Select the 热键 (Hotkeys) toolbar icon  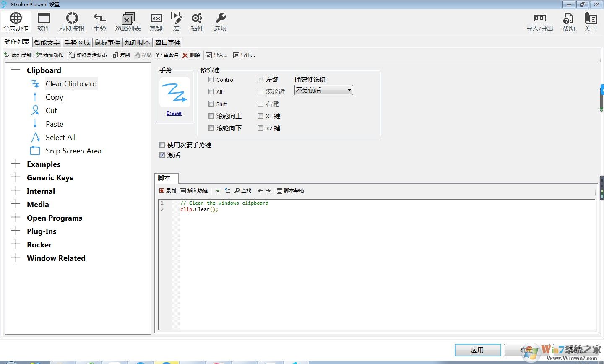coord(156,22)
